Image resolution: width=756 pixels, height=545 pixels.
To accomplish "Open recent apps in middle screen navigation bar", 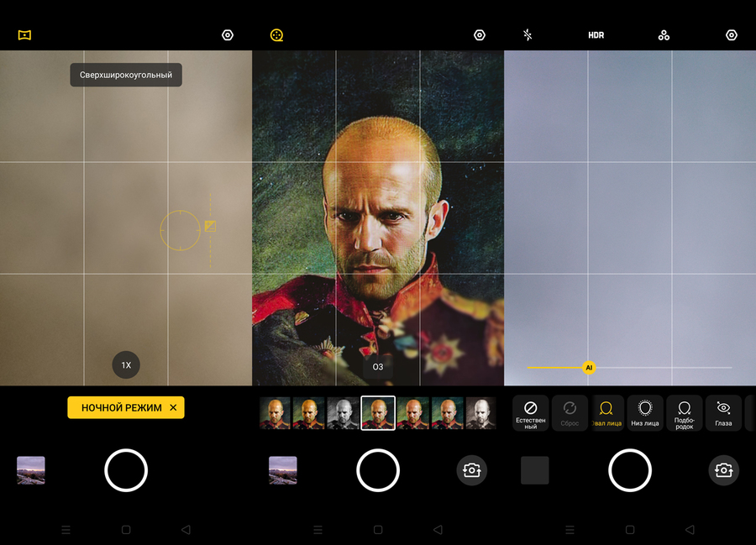I will pos(318,530).
